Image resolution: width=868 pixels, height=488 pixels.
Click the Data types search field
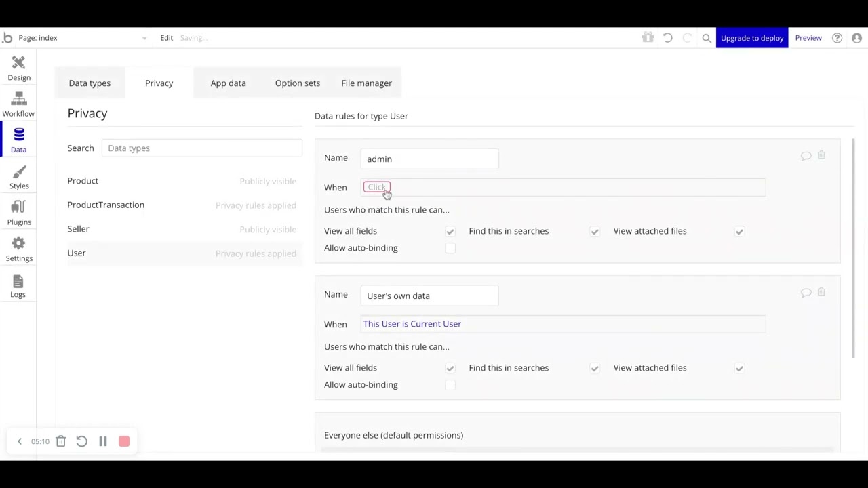point(201,148)
